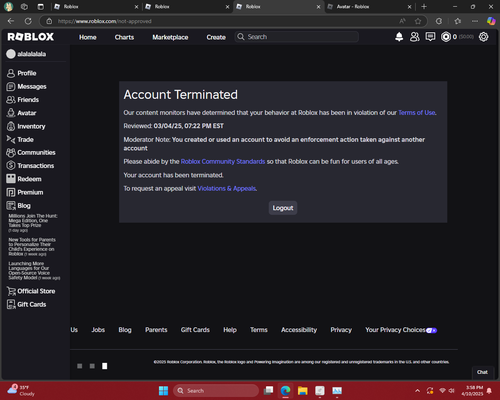
Task: Open Task View on the taskbar
Action: click(268, 390)
